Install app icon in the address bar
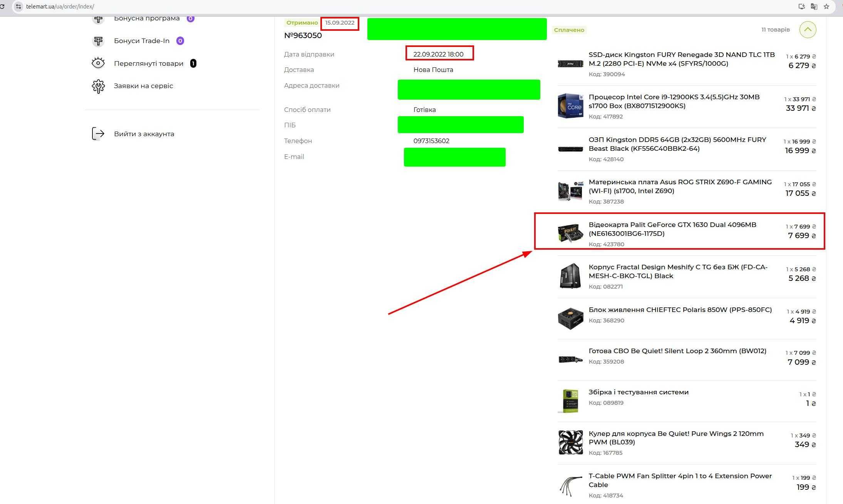Screen dimensions: 843x504 (x=801, y=7)
